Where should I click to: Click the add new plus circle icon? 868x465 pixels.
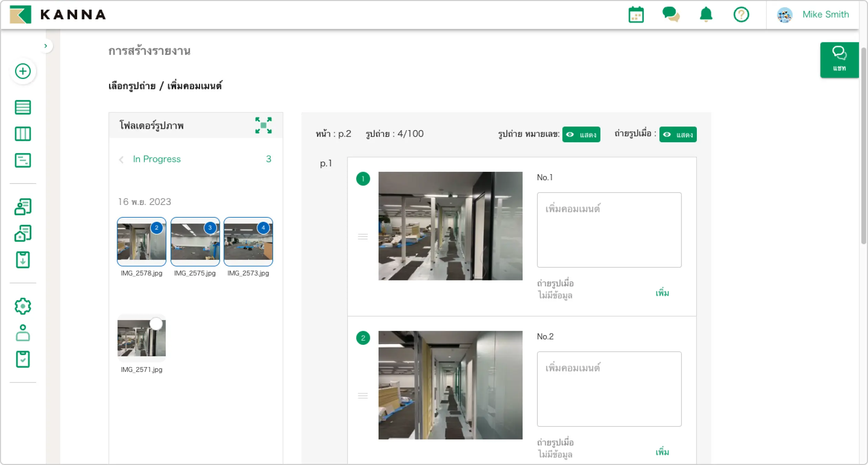[23, 71]
